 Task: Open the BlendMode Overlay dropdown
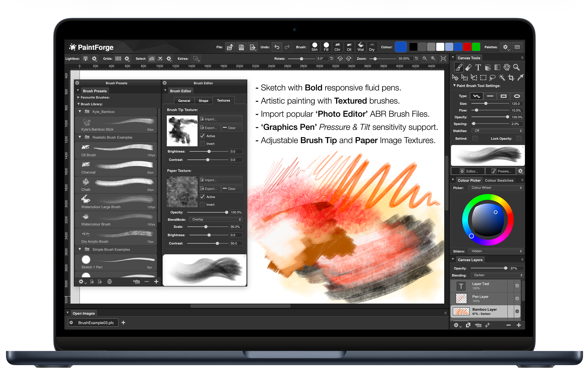(216, 220)
